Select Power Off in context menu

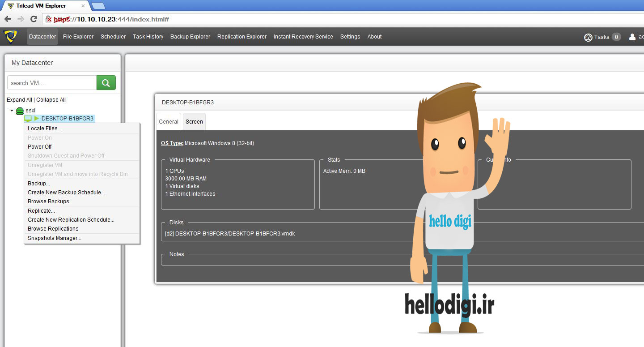[x=82, y=147]
